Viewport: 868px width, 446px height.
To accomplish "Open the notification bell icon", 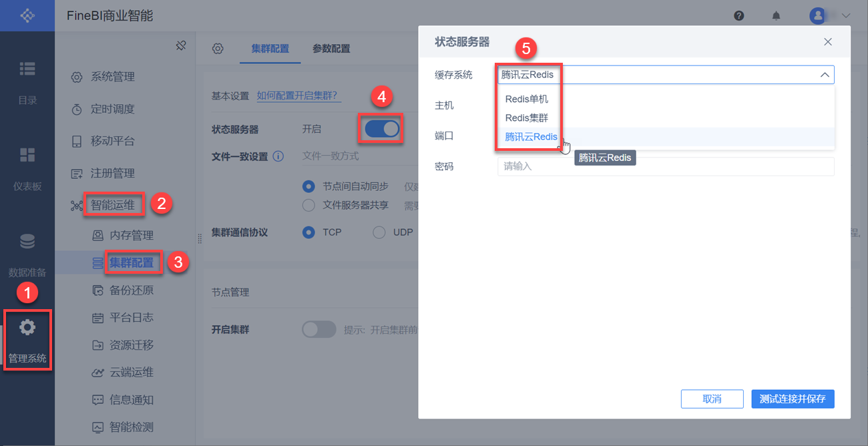I will pos(776,15).
